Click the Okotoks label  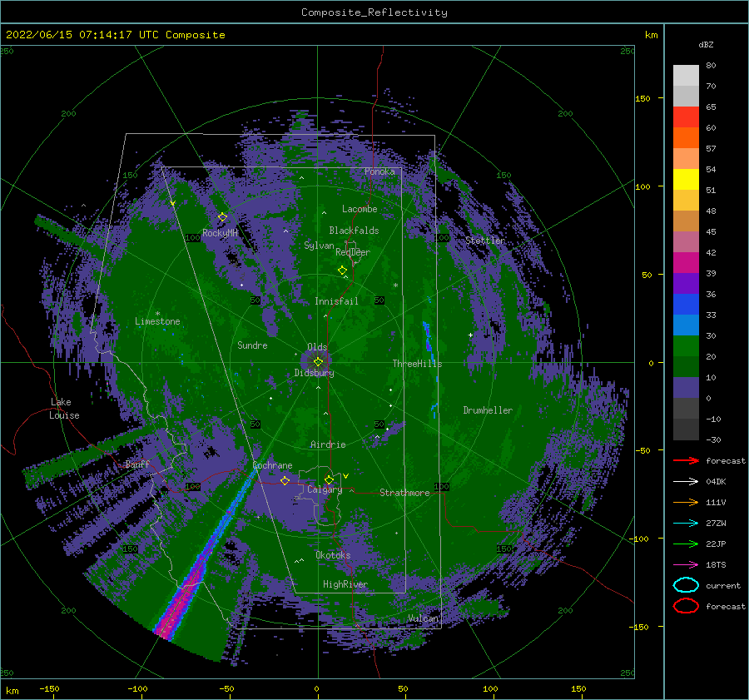click(x=333, y=555)
